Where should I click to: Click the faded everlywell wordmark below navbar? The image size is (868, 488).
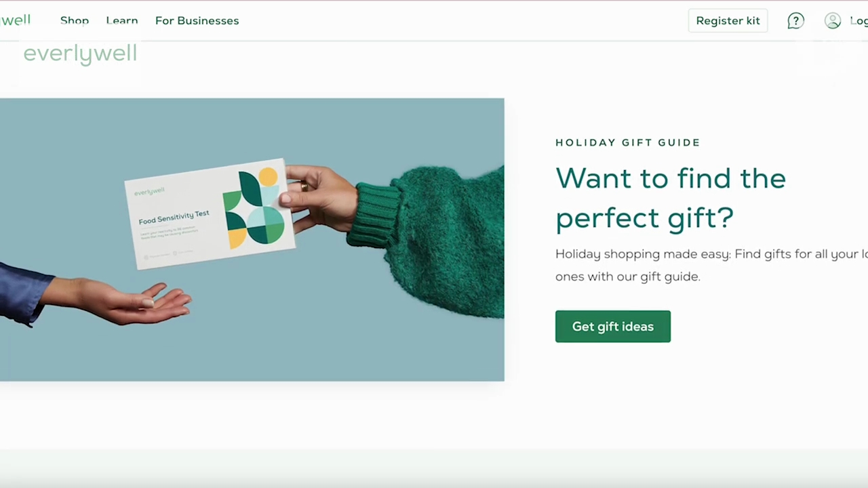80,54
